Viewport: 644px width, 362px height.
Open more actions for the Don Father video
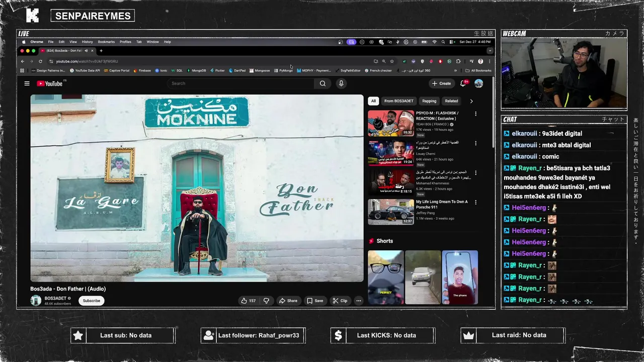358,301
